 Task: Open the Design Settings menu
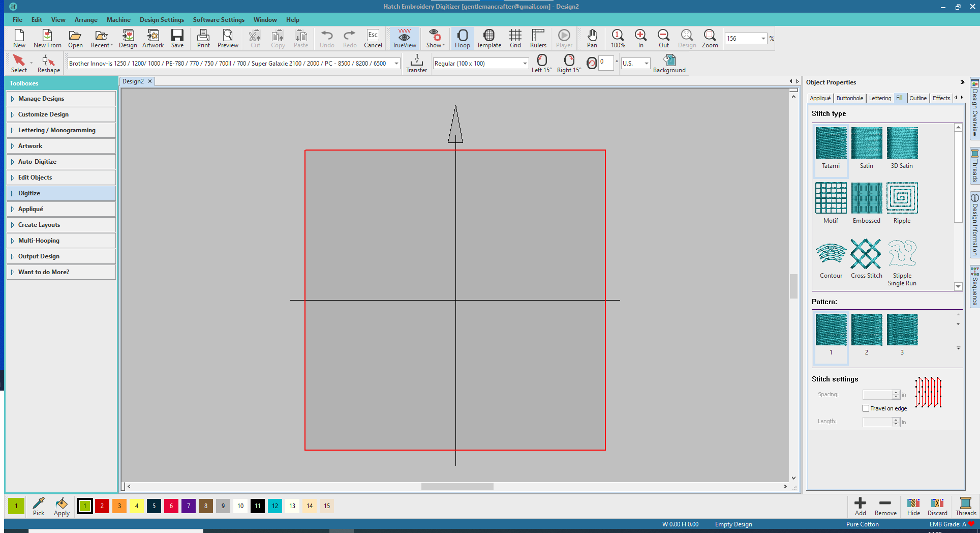(162, 20)
